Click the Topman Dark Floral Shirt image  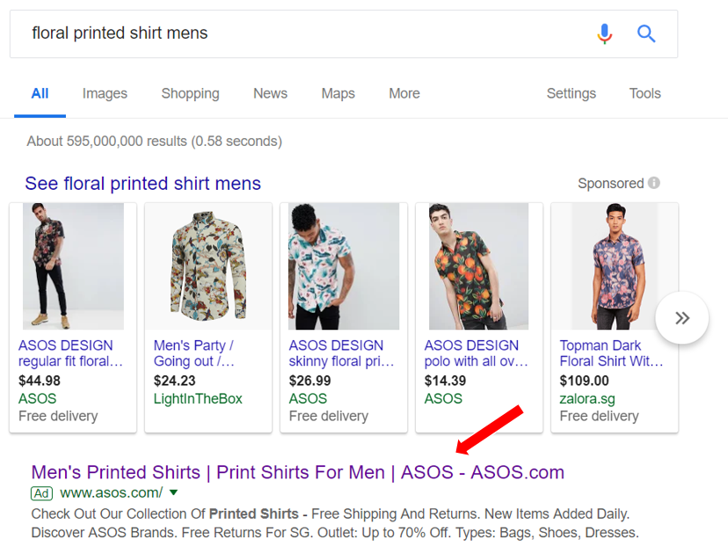point(615,266)
